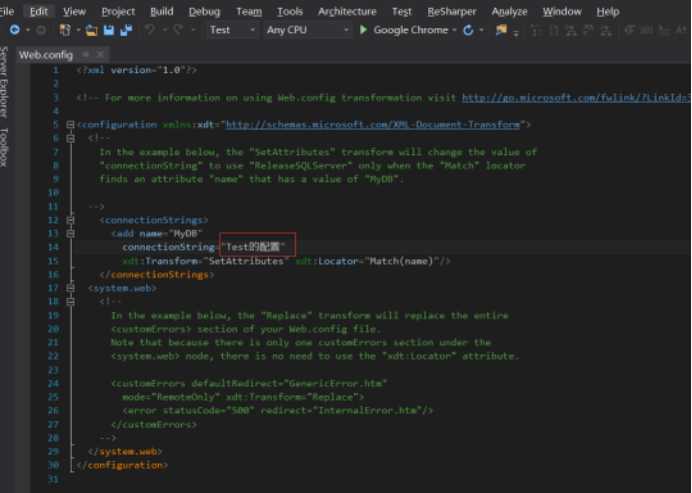
Task: Click the xdt:Locator="Match(name)" text
Action: pyautogui.click(x=367, y=261)
